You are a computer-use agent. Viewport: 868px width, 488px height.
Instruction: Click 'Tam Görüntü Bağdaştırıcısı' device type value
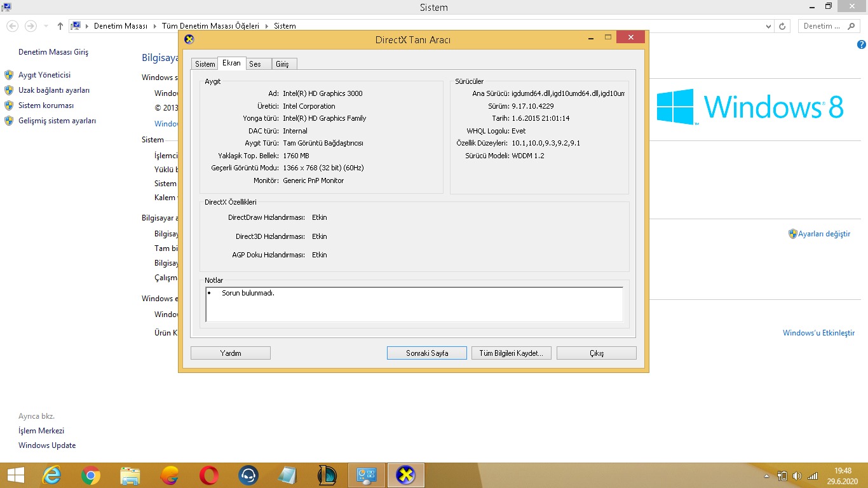[x=323, y=143]
